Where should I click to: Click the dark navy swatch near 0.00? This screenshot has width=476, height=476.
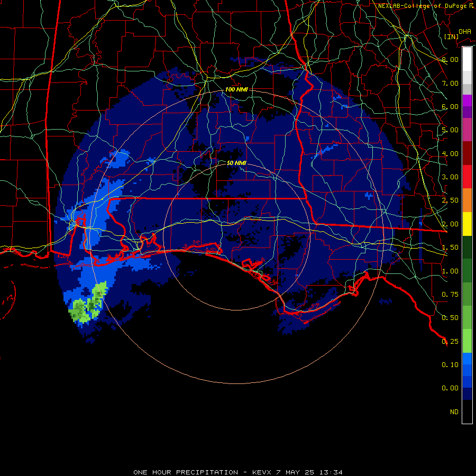(467, 394)
